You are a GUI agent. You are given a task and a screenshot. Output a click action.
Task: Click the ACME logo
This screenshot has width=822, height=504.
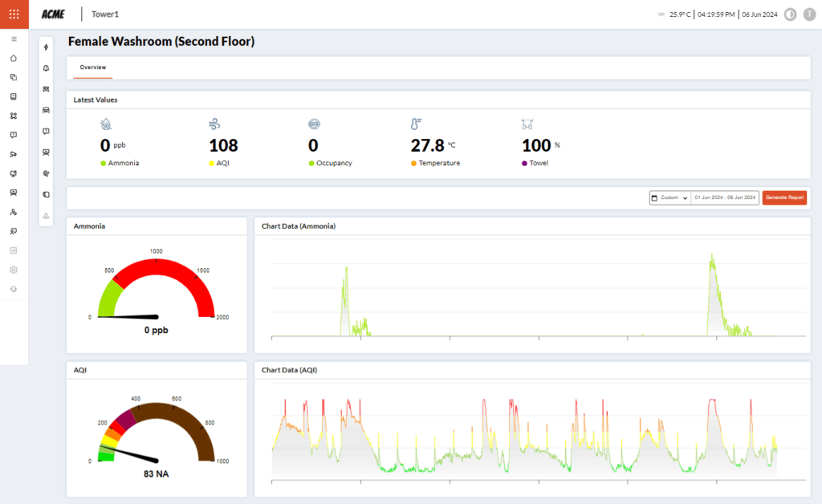[x=53, y=14]
